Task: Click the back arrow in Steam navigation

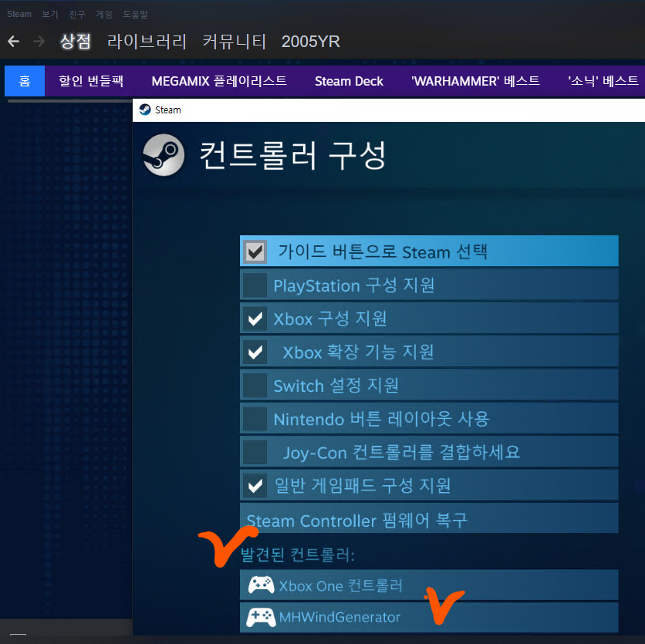Action: tap(14, 42)
